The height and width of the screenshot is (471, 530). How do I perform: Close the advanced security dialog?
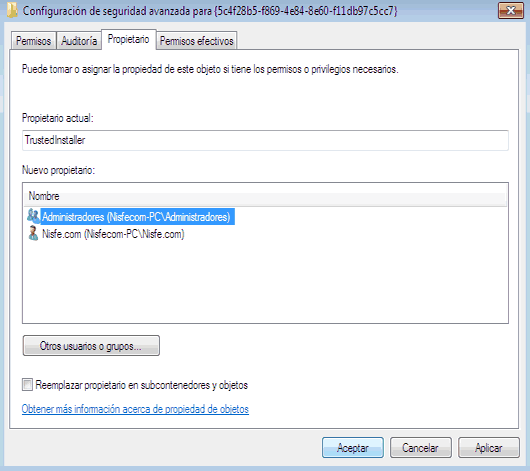click(x=511, y=11)
